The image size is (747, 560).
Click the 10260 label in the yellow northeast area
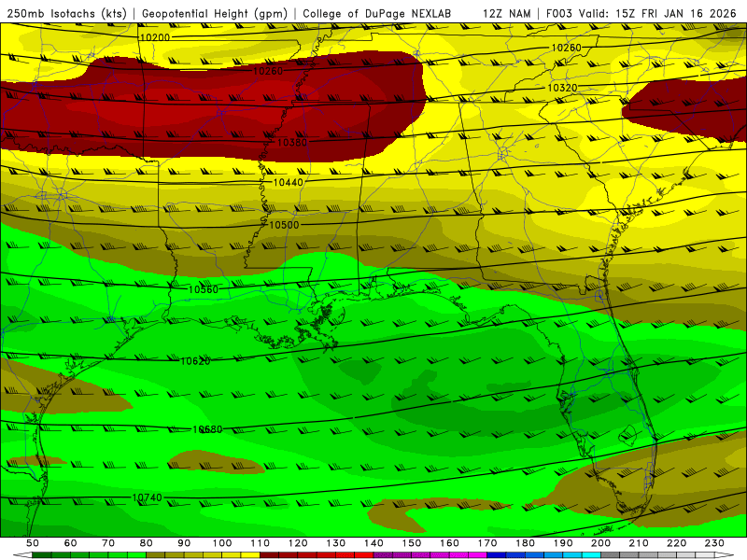click(567, 48)
